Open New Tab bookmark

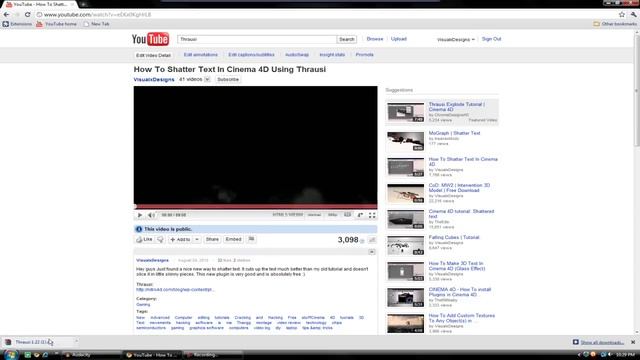96,24
